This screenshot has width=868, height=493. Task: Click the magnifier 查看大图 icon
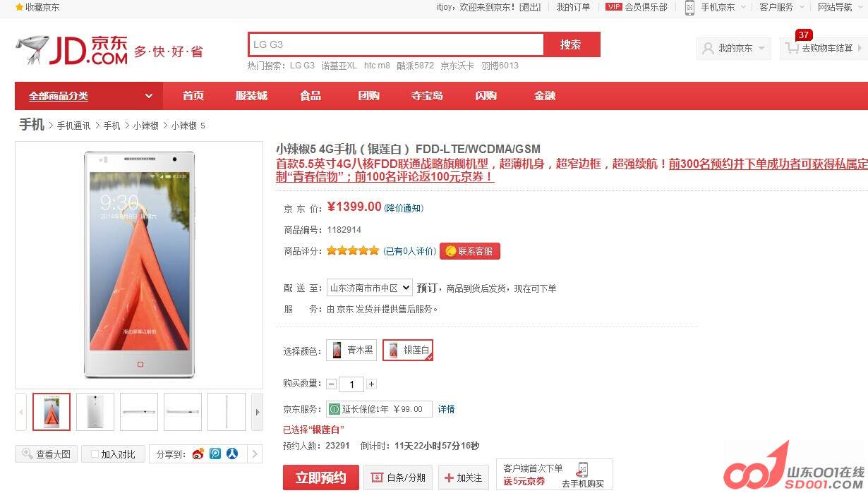pos(28,454)
